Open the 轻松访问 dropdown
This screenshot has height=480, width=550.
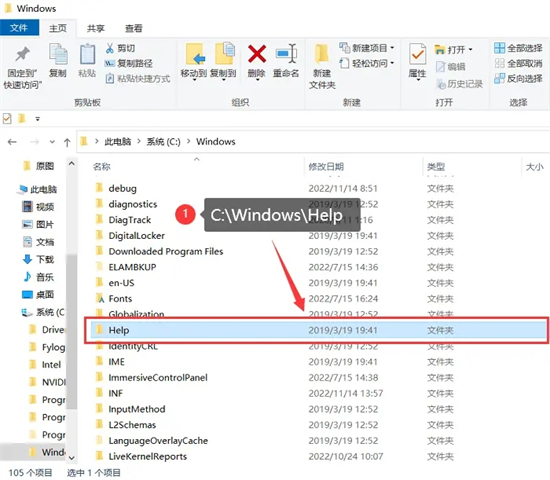[x=367, y=63]
